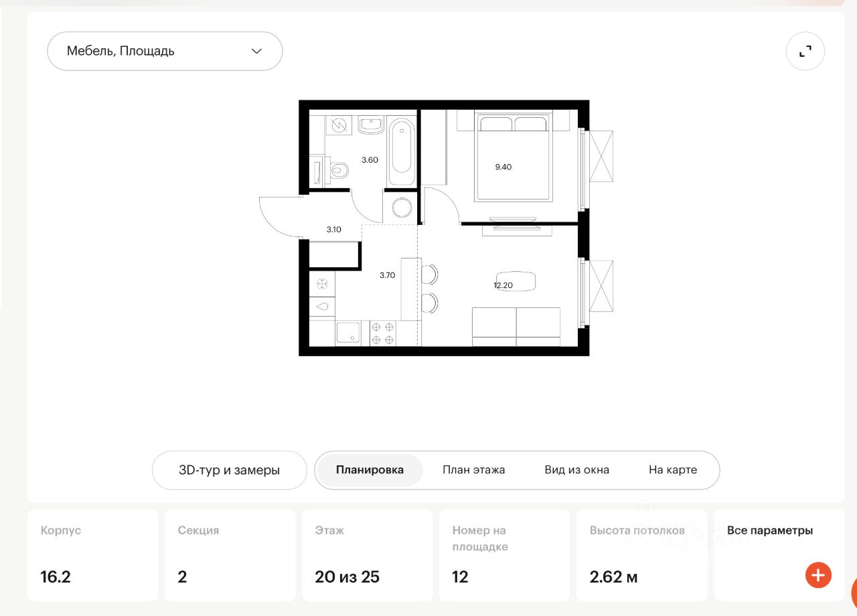Click the toilet in the bathroom plan
The height and width of the screenshot is (616, 857).
(x=339, y=170)
